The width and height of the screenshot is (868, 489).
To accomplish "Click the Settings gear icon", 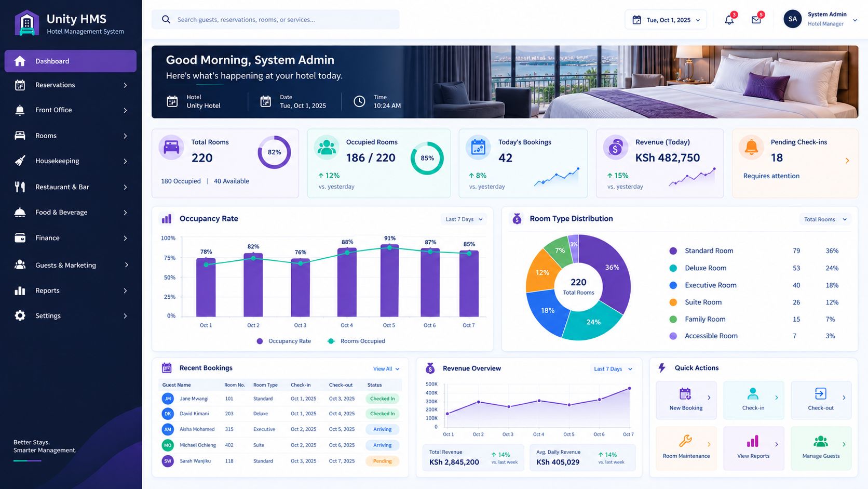I will (x=20, y=316).
